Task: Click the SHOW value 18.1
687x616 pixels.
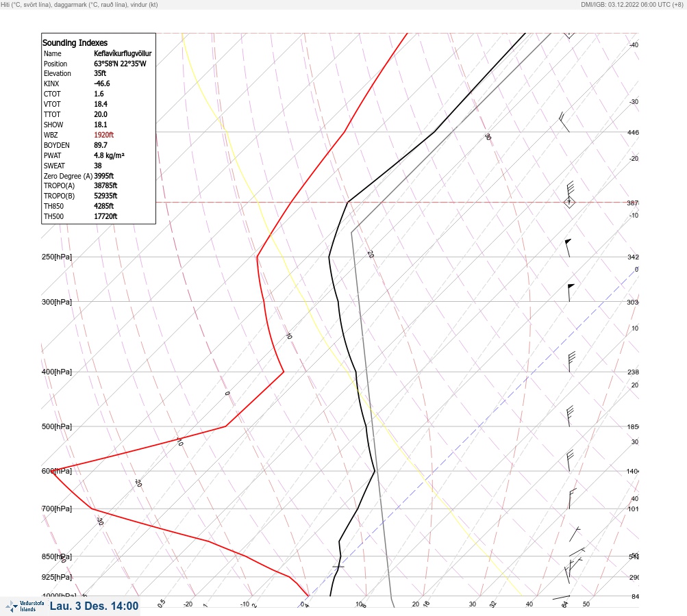Action: pos(101,125)
